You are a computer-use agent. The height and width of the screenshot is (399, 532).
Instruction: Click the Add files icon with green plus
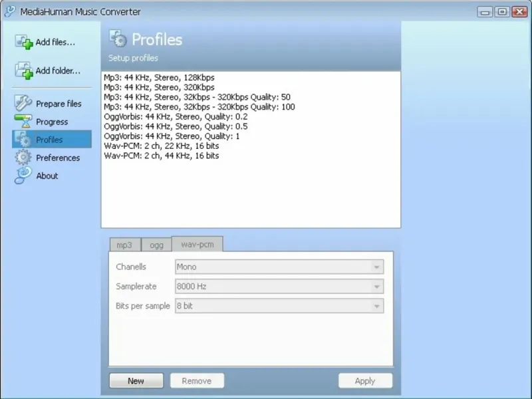click(x=24, y=42)
